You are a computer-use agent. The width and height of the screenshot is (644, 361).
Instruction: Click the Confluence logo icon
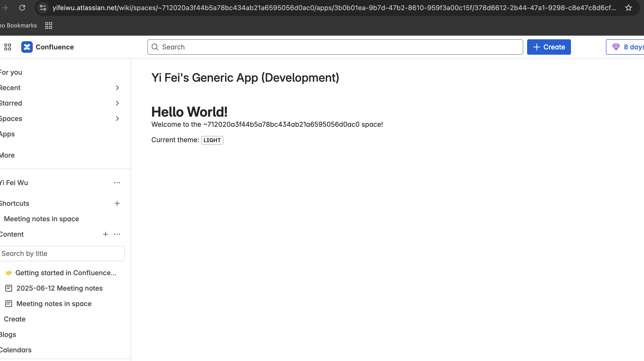click(x=27, y=47)
